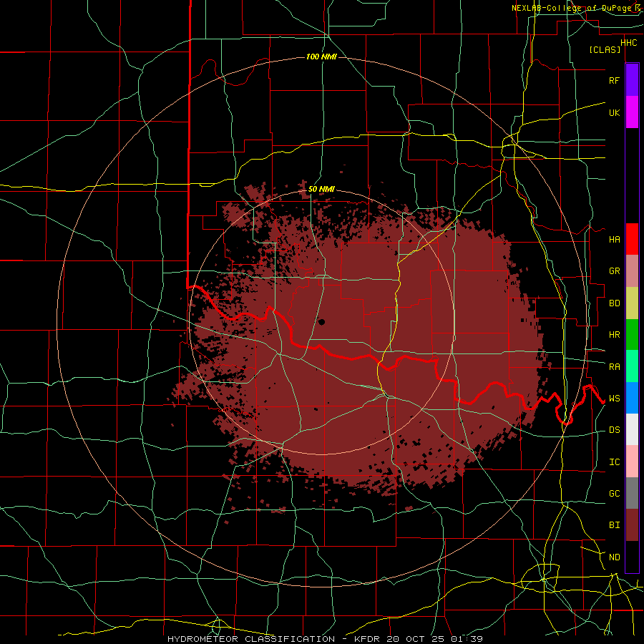
Task: Click the black radar site dot
Action: click(x=321, y=322)
